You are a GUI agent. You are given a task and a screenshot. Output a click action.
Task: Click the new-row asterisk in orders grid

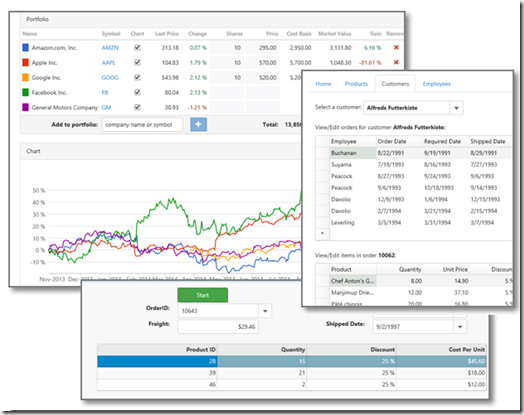pyautogui.click(x=322, y=234)
